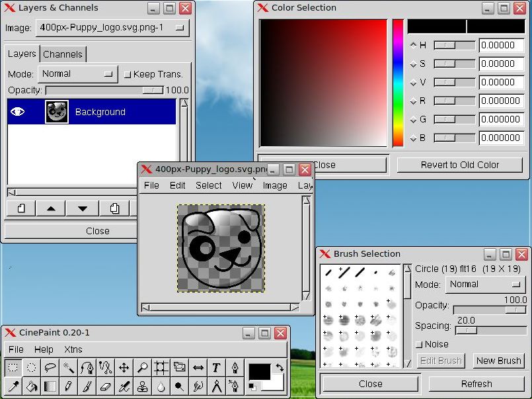Click the foreground color swatch in toolbox
532x399 pixels.
click(x=260, y=372)
